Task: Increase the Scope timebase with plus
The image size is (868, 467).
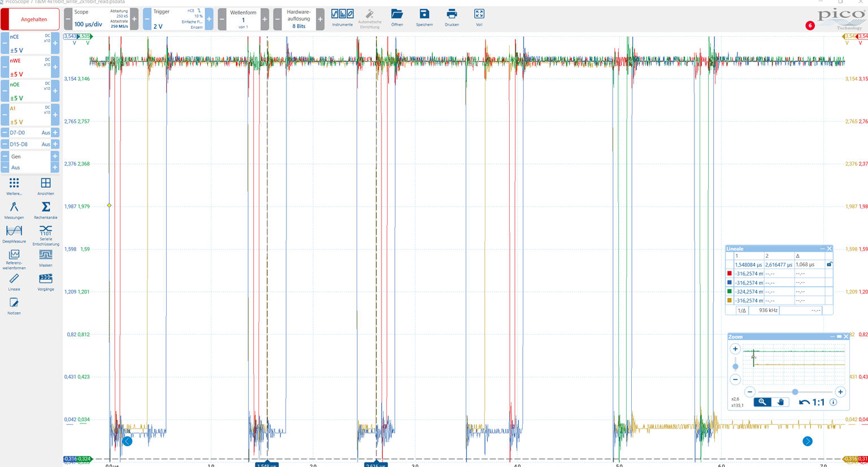Action: (134, 19)
